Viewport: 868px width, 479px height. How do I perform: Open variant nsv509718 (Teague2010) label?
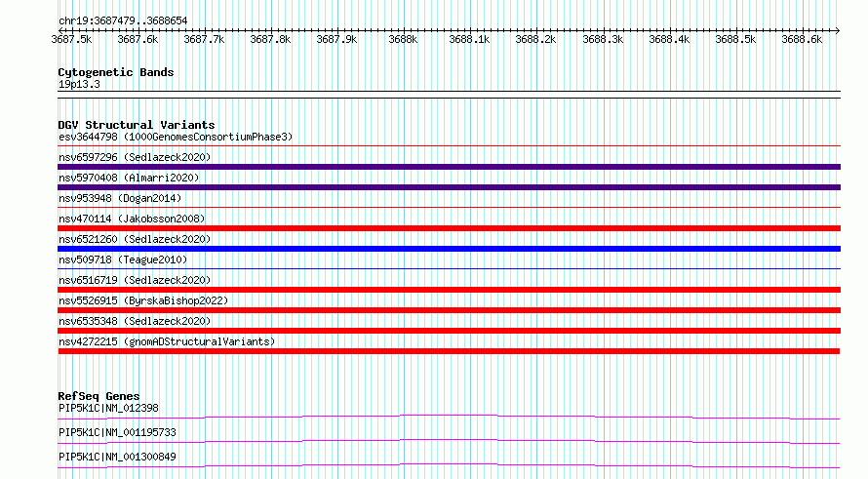point(123,259)
